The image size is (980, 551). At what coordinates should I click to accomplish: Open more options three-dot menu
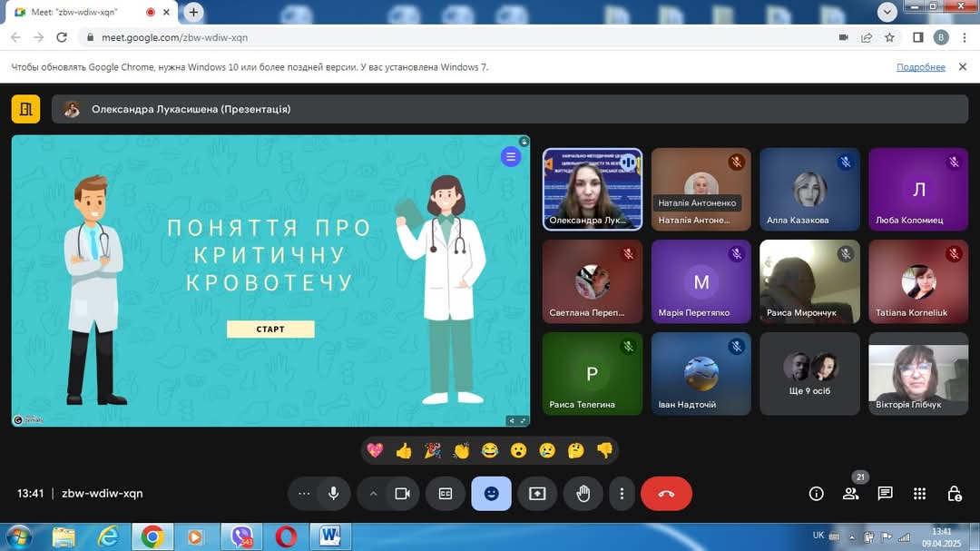click(622, 494)
